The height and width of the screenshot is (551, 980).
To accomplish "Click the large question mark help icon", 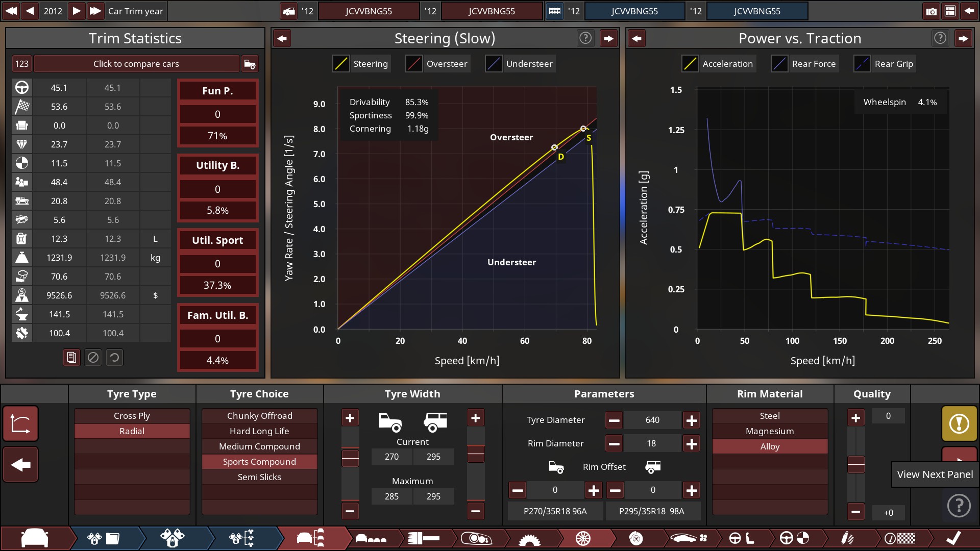I will pos(959,506).
